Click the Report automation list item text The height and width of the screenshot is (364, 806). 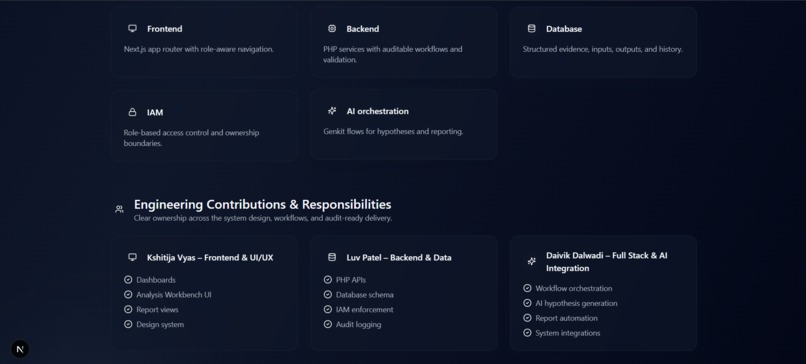[x=566, y=318]
